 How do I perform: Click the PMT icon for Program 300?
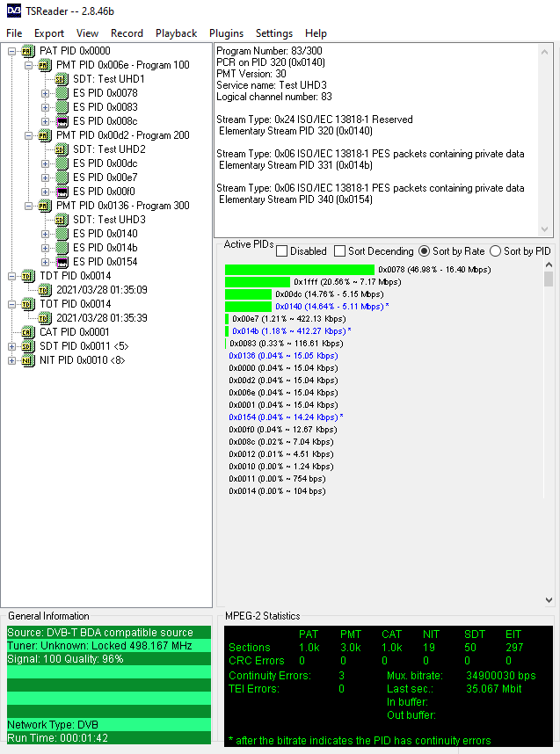click(x=45, y=206)
